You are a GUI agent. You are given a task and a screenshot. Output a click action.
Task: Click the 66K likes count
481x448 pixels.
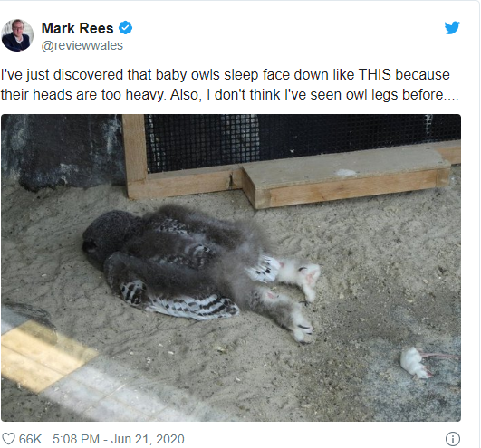(30, 439)
